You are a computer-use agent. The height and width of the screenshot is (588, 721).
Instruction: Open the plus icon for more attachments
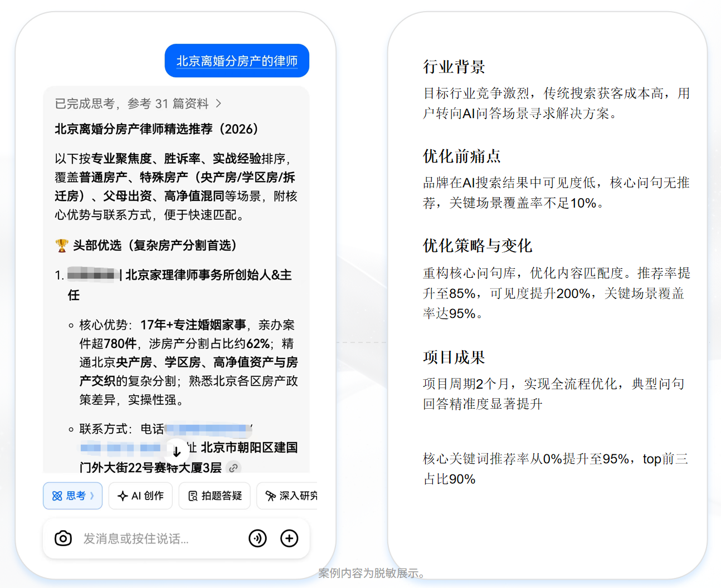tap(289, 538)
